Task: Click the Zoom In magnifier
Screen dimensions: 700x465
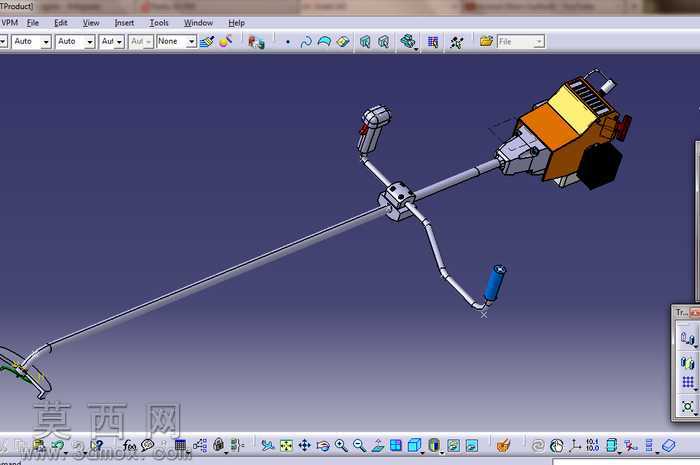Action: [341, 445]
